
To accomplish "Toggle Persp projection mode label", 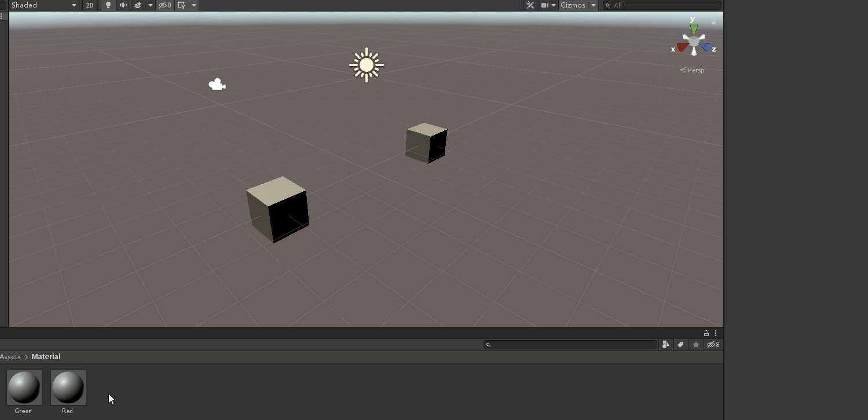I will tap(693, 70).
